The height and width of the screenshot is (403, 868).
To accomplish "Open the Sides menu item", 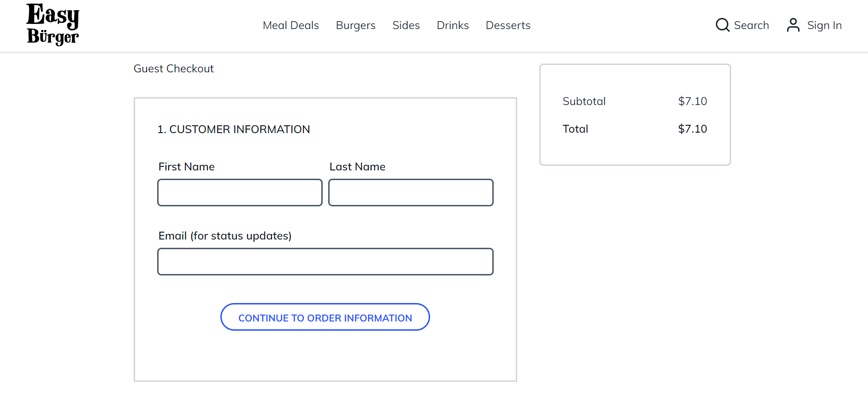I will (x=406, y=25).
